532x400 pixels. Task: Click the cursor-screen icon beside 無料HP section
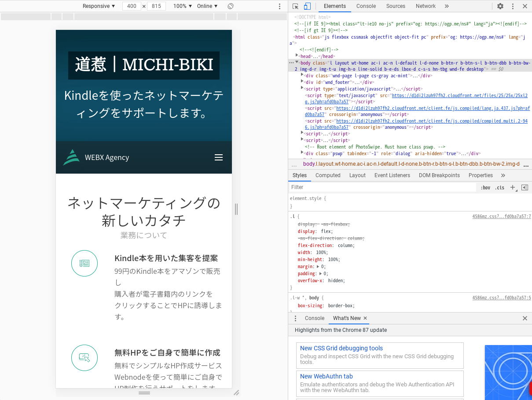point(84,357)
